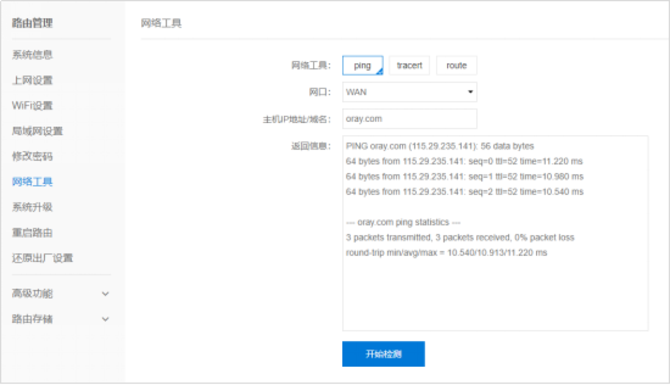Expand the 路由存储 section chevron
Image resolution: width=670 pixels, height=385 pixels.
(105, 319)
